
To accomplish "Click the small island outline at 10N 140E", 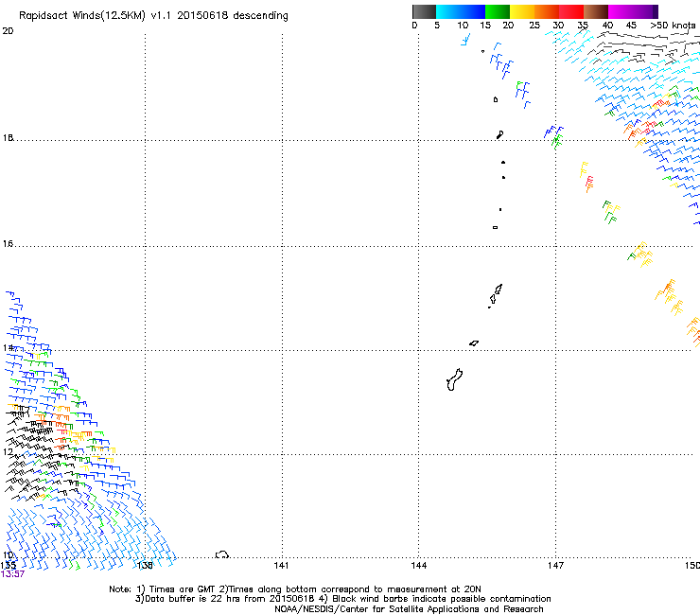I will (222, 554).
